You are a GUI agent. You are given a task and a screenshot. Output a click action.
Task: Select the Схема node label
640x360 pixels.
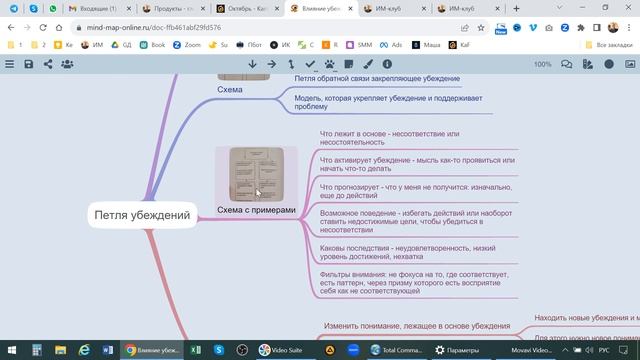coord(230,89)
